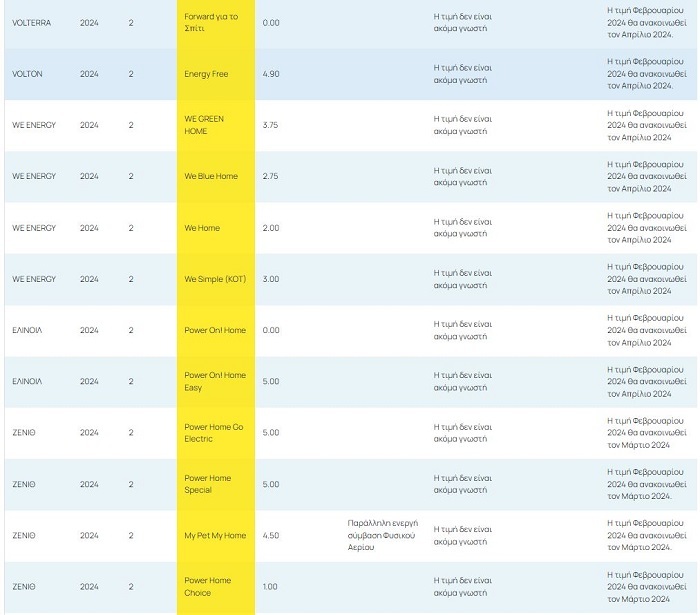Select the Power Home Special plan
Image resolution: width=700 pixels, height=615 pixels.
[x=207, y=484]
